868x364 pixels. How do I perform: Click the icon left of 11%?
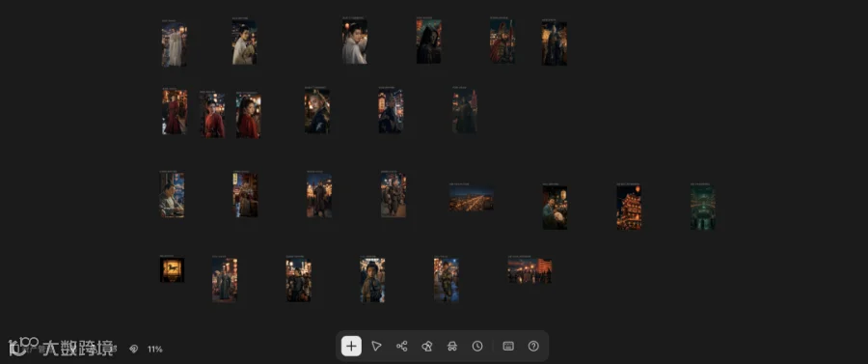133,350
